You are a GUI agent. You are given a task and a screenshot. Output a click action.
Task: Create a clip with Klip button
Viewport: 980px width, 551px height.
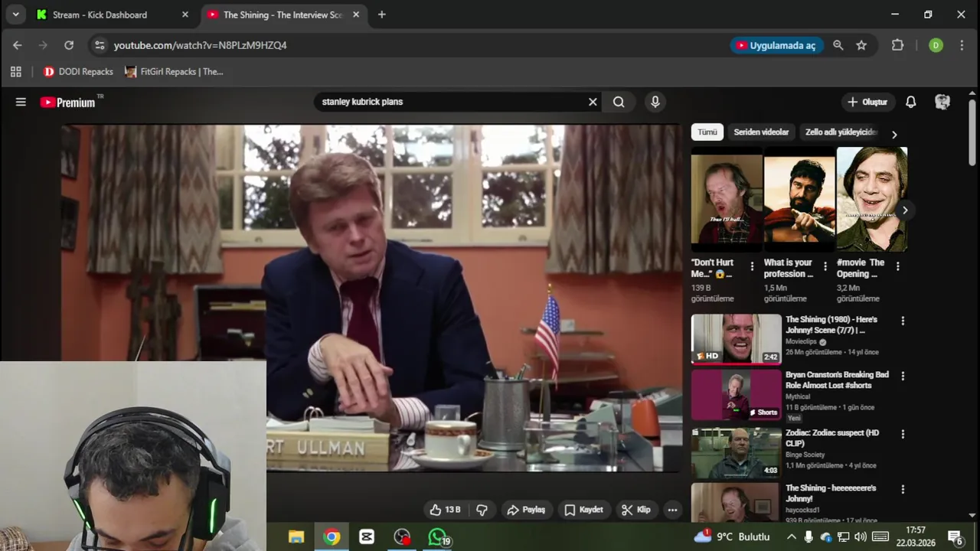[x=636, y=510]
